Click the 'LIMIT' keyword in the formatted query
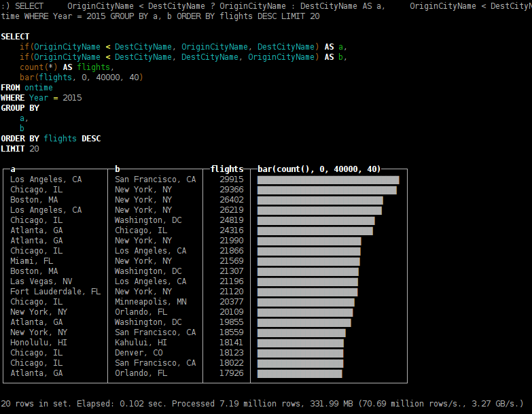This screenshot has height=414, width=532. (12, 149)
